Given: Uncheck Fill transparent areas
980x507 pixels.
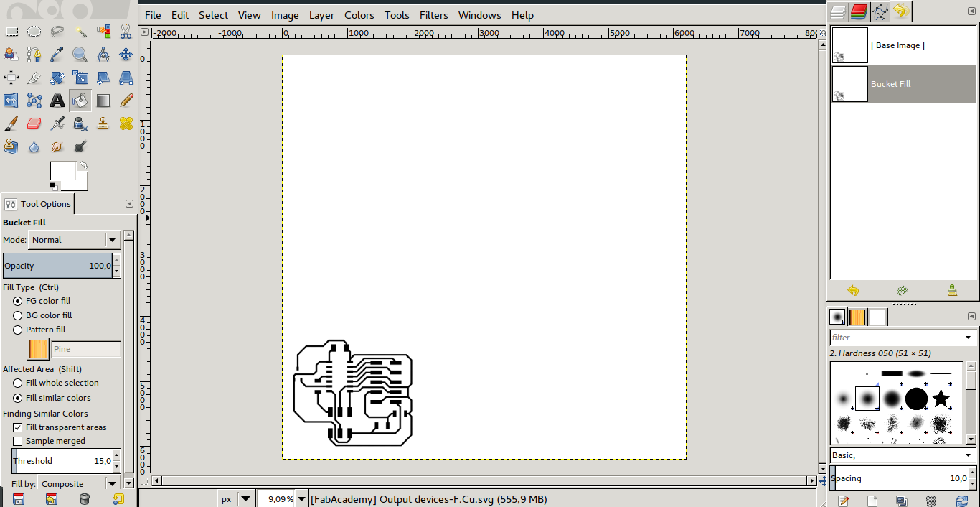Looking at the screenshot, I should 17,427.
